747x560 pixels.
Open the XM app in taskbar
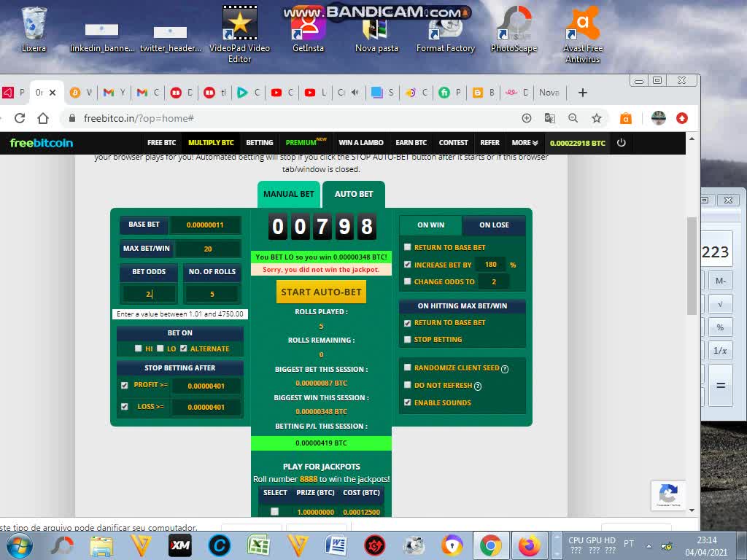180,545
